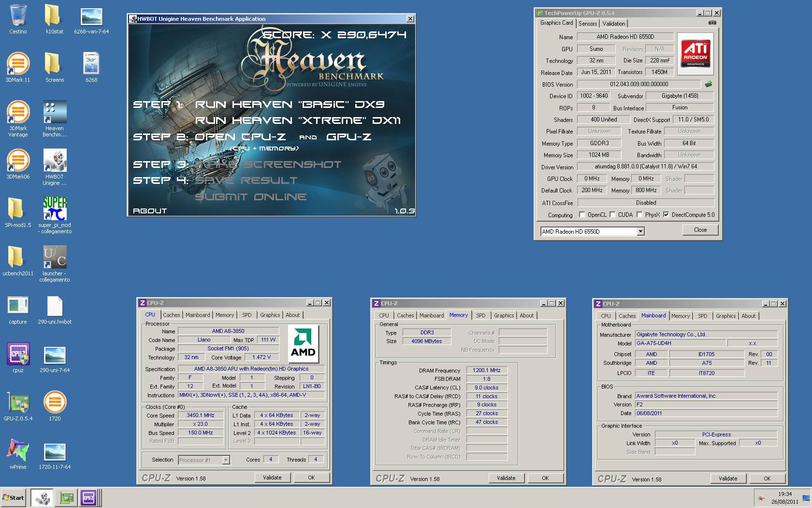Click the ATI Radeon logo in GPU-Z

point(695,53)
